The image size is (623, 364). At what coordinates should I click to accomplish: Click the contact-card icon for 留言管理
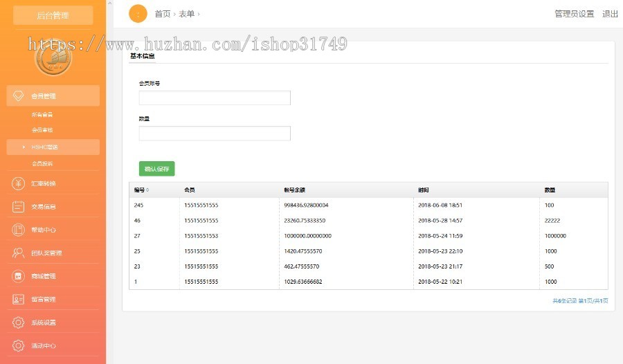[x=18, y=299]
